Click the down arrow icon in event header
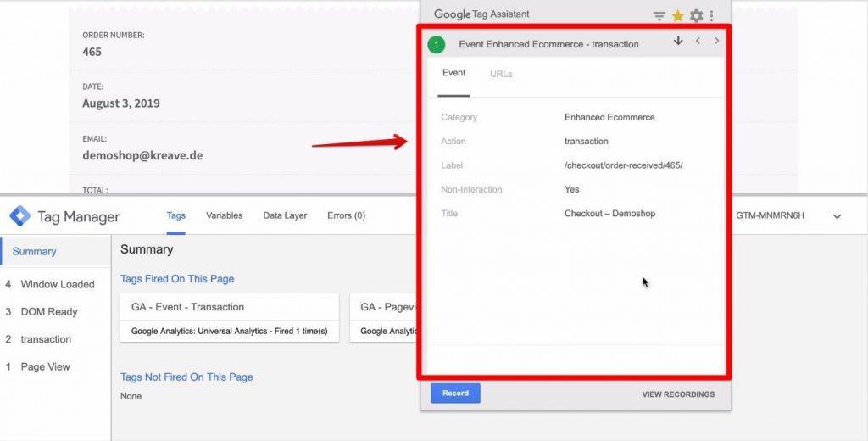This screenshot has height=441, width=868. tap(678, 41)
